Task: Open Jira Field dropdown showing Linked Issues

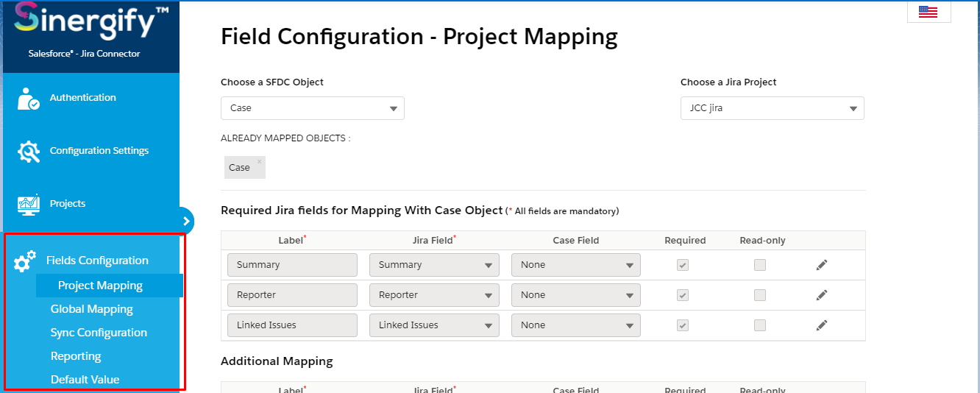Action: tap(434, 325)
